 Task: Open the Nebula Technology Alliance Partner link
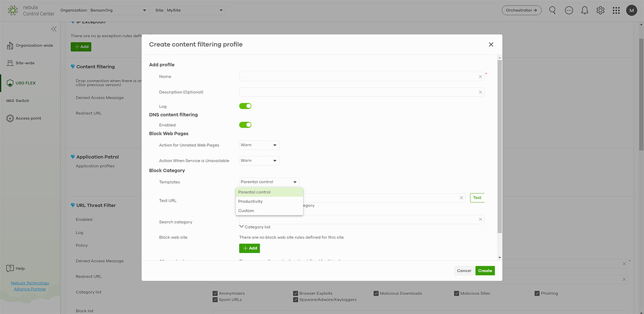tap(30, 286)
